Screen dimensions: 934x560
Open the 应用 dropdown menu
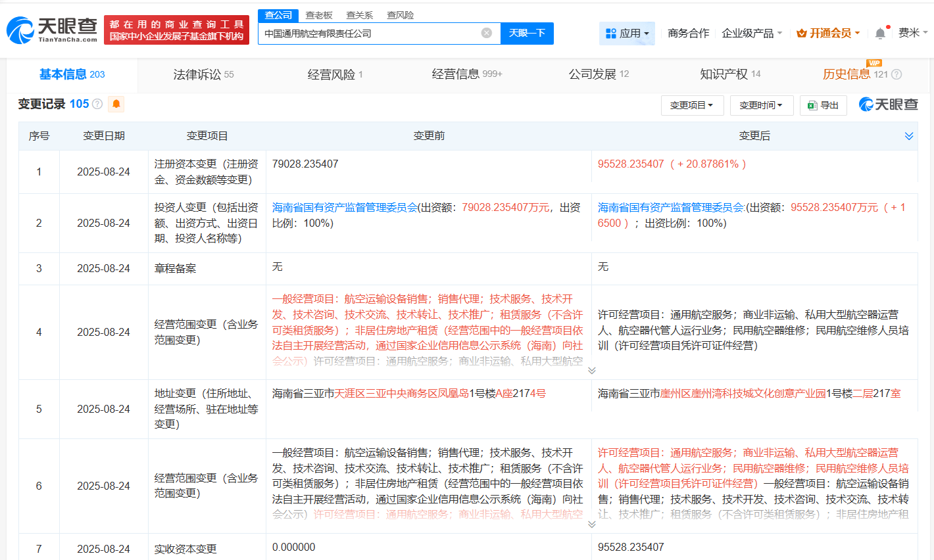tap(627, 33)
